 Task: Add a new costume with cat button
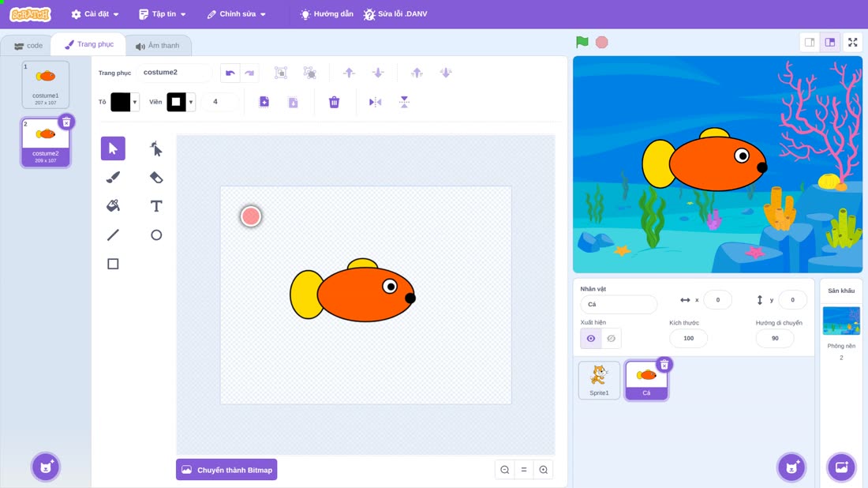[46, 467]
